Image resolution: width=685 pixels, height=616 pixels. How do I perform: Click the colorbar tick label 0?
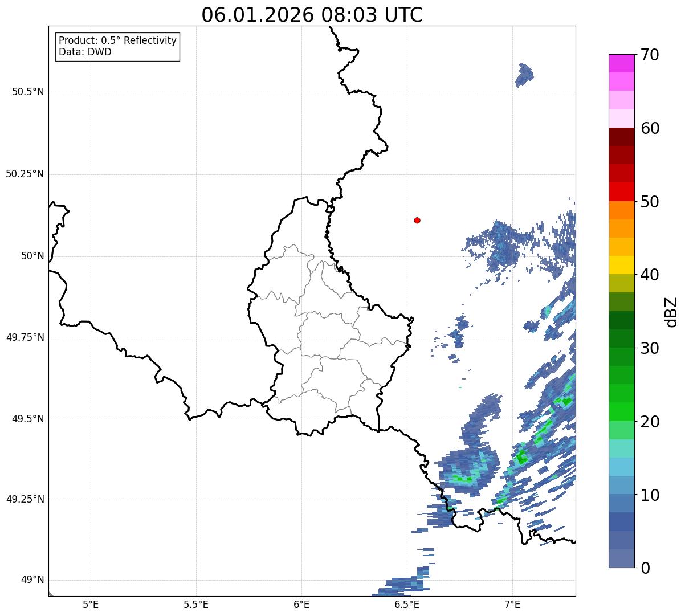645,568
